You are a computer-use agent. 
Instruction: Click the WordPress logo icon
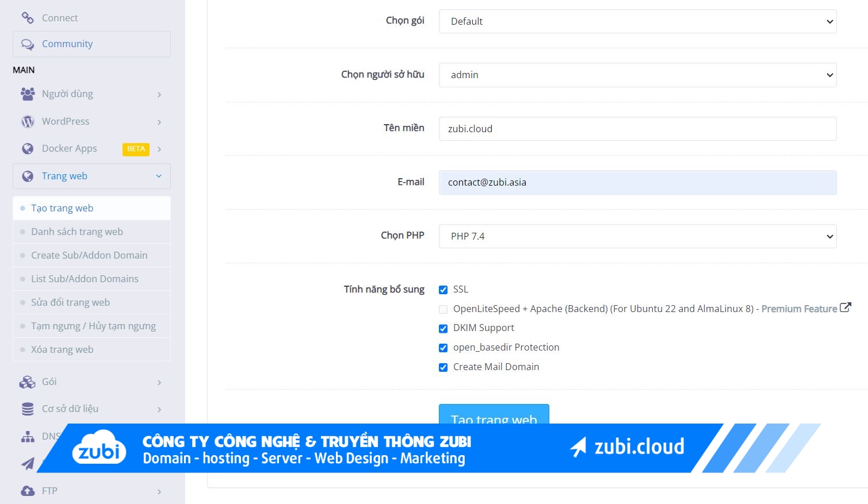point(28,122)
